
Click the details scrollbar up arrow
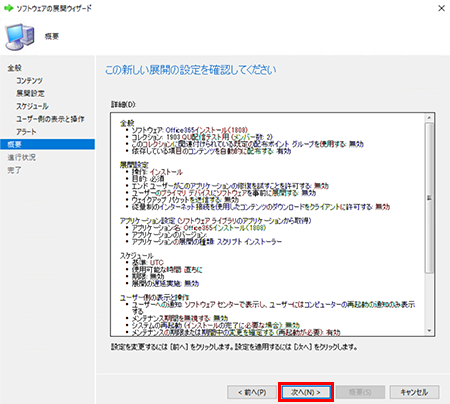429,118
